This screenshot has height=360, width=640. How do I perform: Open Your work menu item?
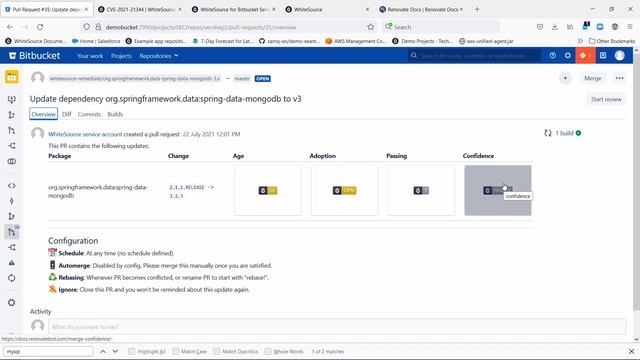[x=90, y=56]
